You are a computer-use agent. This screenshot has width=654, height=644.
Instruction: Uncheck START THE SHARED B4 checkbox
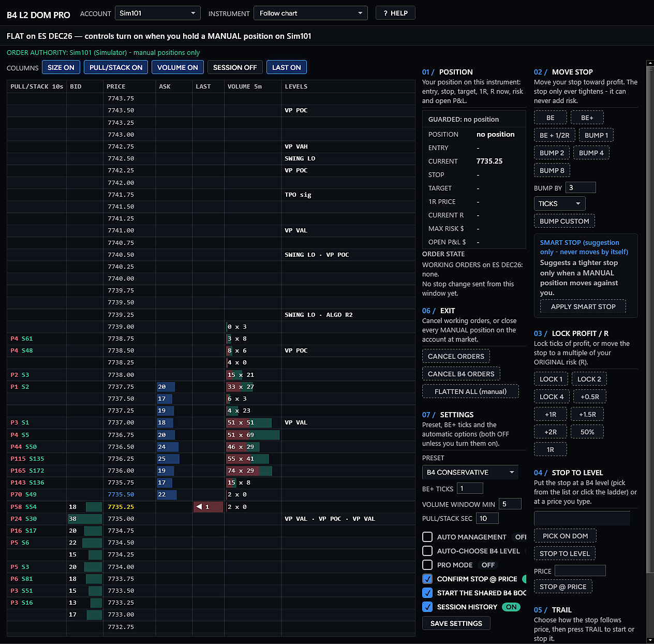pos(427,593)
